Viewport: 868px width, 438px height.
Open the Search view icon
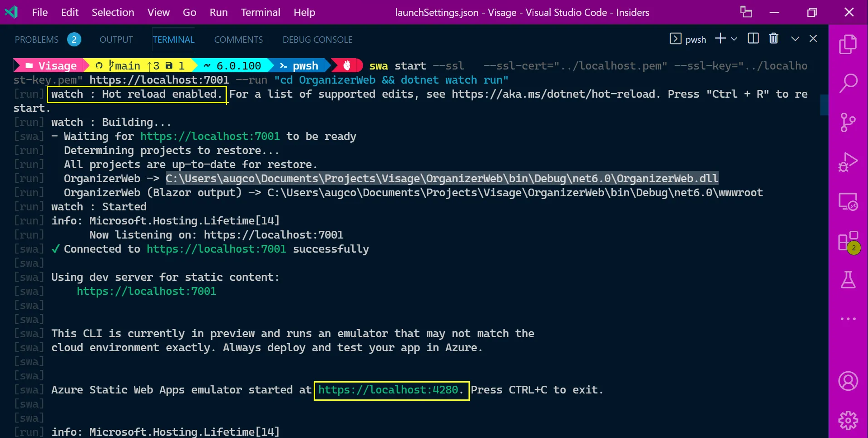pos(848,84)
